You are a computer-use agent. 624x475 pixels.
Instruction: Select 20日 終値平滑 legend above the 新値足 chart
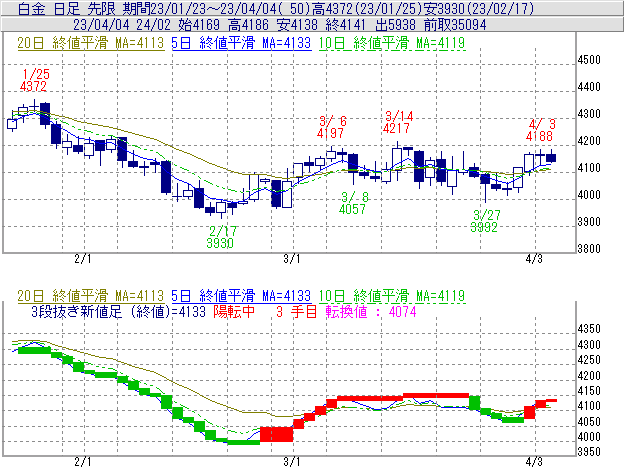[91, 296]
